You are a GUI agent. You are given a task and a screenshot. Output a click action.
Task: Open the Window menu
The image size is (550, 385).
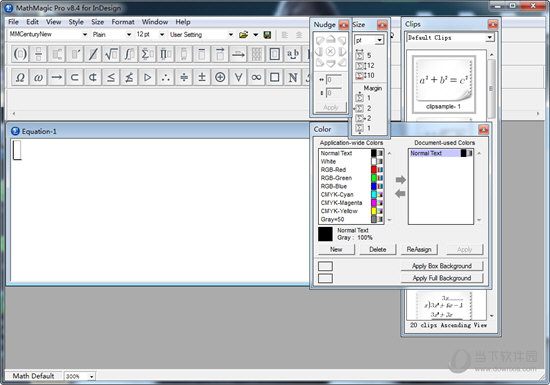pyautogui.click(x=155, y=22)
